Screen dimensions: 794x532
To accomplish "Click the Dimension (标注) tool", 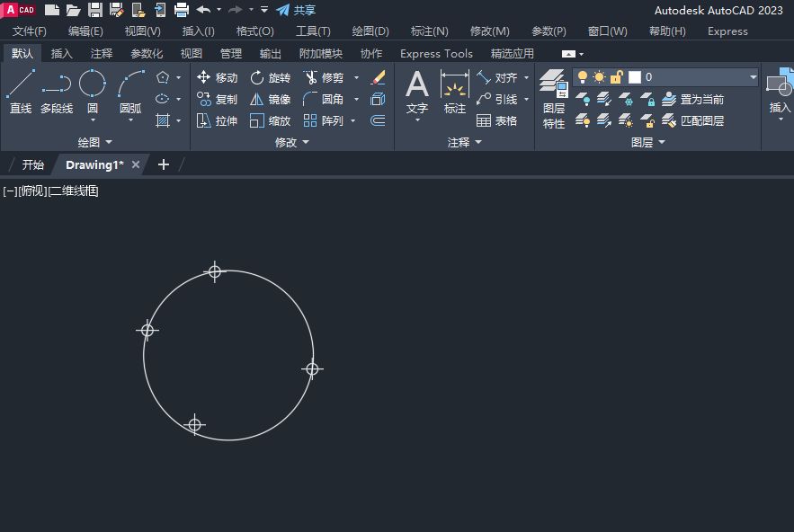I will 455,91.
